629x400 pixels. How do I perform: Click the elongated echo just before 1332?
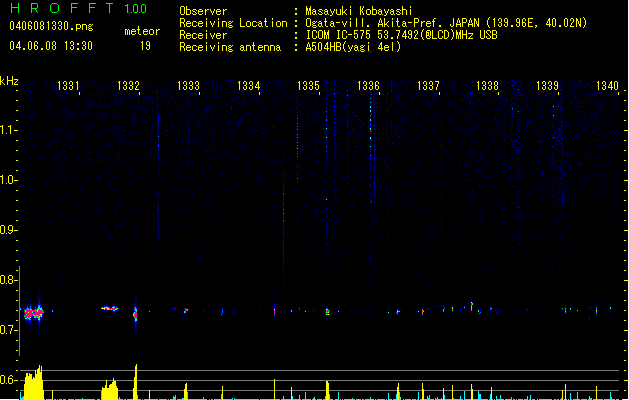pyautogui.click(x=110, y=309)
